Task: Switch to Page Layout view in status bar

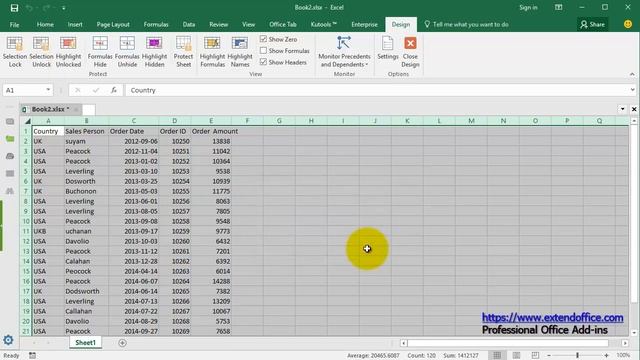Action: coord(516,356)
